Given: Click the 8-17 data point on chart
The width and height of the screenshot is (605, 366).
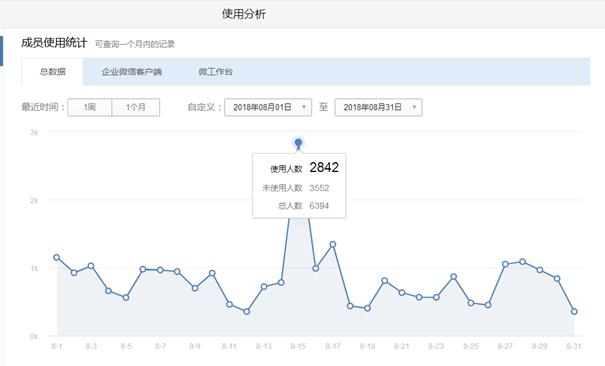Looking at the screenshot, I should 333,244.
